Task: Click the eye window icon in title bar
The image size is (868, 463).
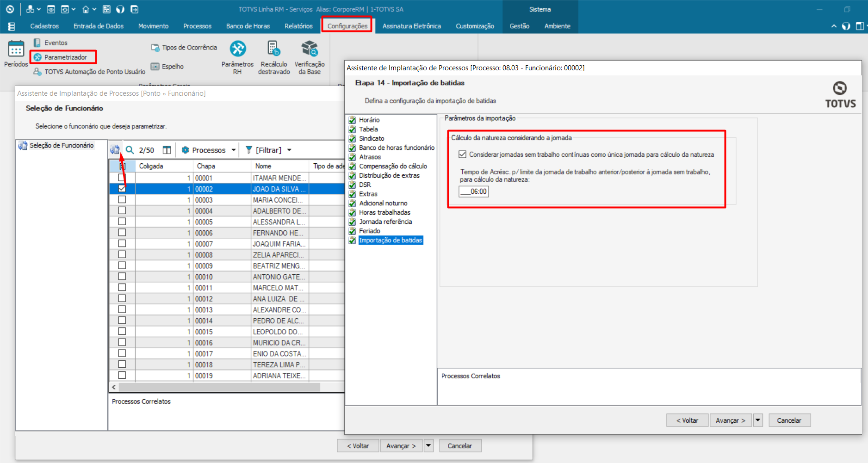Action: coord(51,9)
